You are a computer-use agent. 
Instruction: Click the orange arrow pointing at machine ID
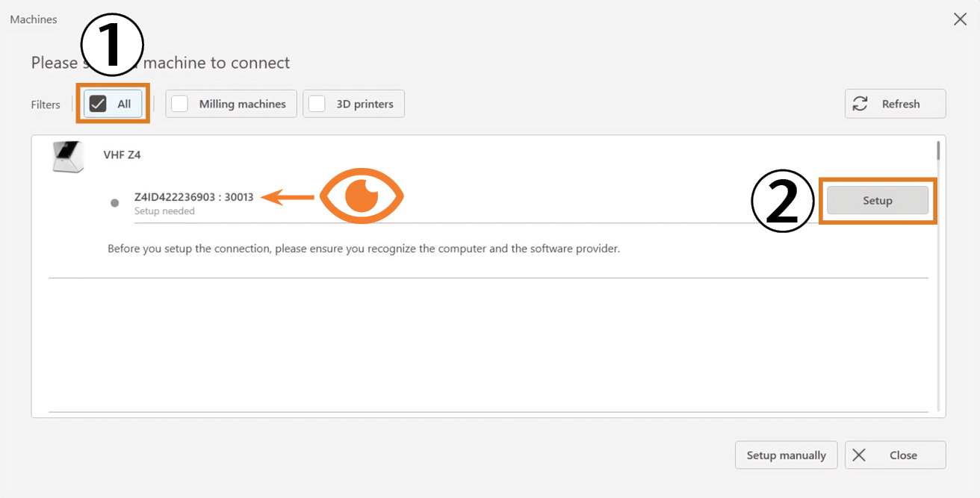click(290, 198)
